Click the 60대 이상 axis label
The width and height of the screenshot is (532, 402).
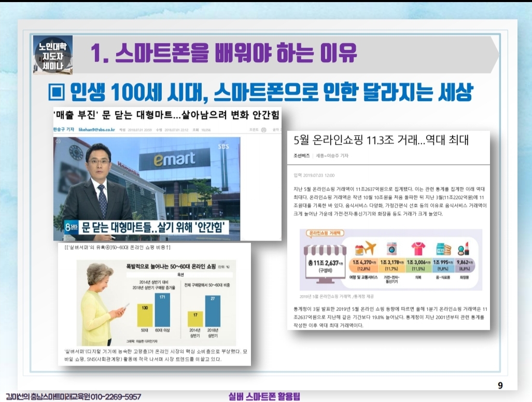point(162,330)
